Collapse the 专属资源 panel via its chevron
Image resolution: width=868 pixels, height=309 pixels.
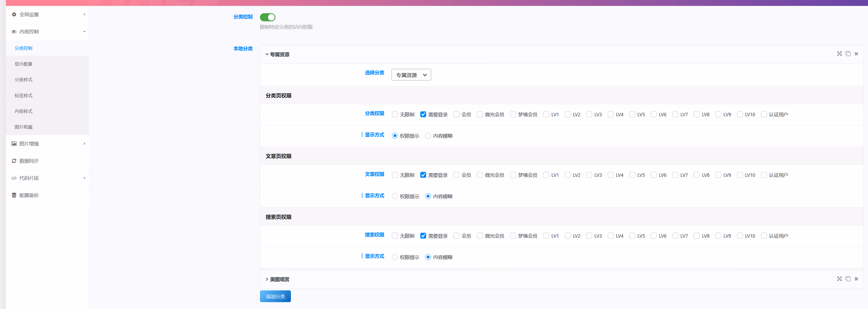tap(267, 54)
